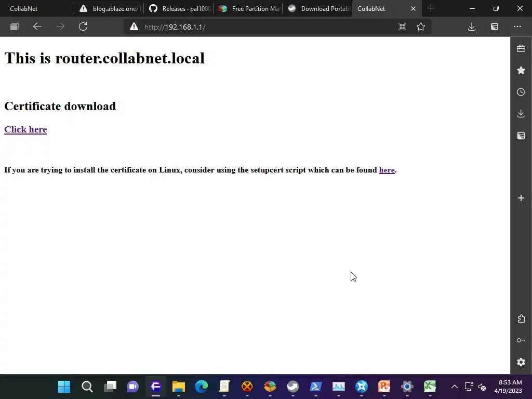Open the orange X circle taskbar app
Viewport: 532px width, 399px height.
click(247, 387)
